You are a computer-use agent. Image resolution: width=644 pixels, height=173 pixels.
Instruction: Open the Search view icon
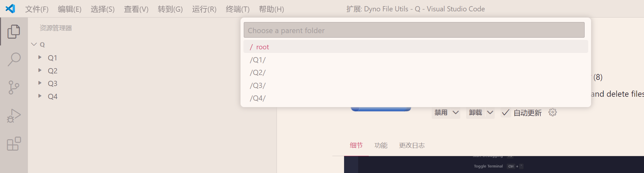pos(14,59)
